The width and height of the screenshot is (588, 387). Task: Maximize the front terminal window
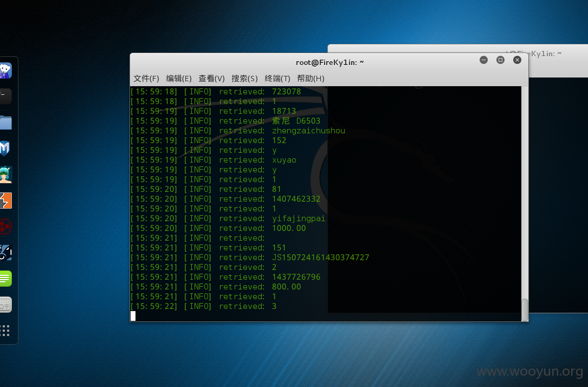[500, 60]
